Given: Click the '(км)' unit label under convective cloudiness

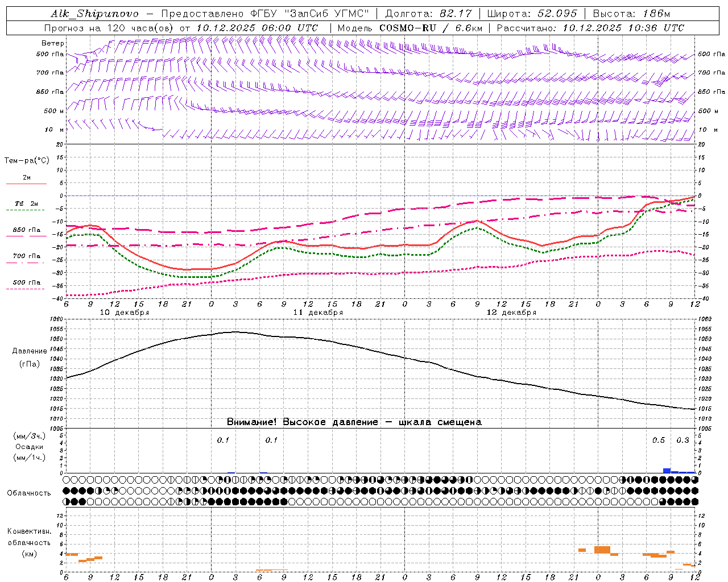Looking at the screenshot, I should (x=29, y=553).
